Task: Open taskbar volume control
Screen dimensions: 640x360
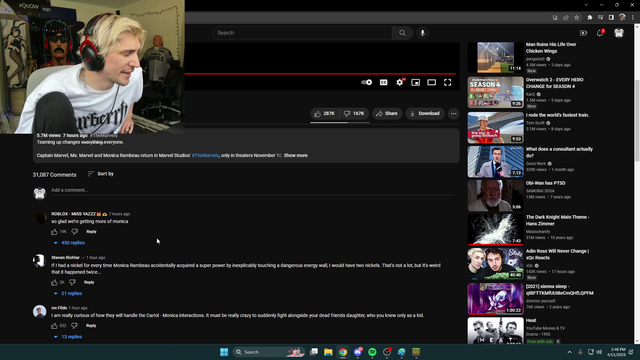Action: point(599,352)
